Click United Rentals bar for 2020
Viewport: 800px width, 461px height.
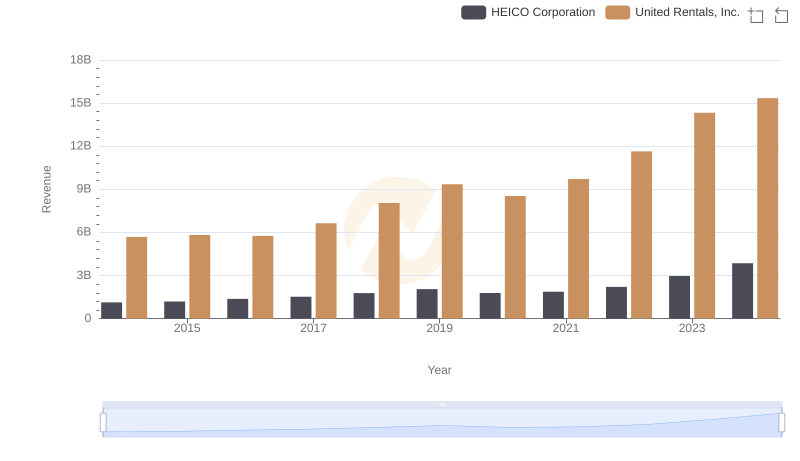tap(515, 257)
